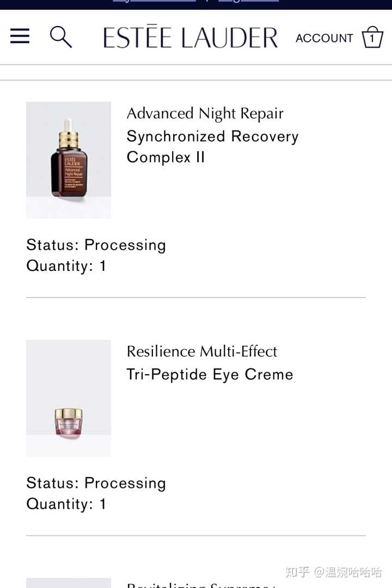Go to homepage via Estée Lauder logo
The height and width of the screenshot is (588, 392).
(x=191, y=38)
